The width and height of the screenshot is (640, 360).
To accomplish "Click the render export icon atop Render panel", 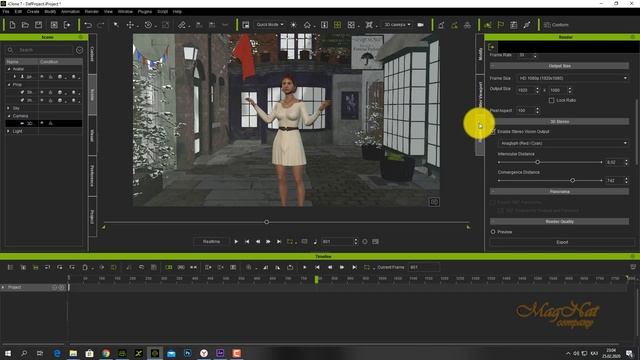I will 491,47.
